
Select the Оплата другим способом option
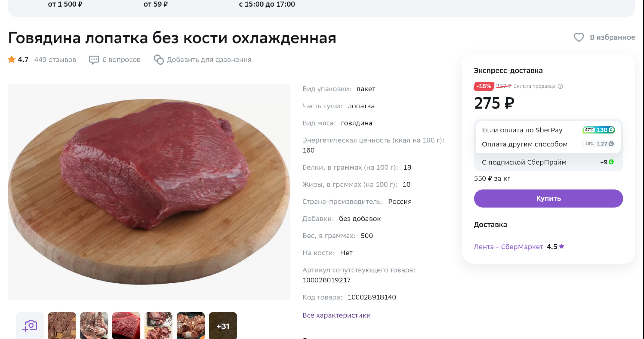525,144
